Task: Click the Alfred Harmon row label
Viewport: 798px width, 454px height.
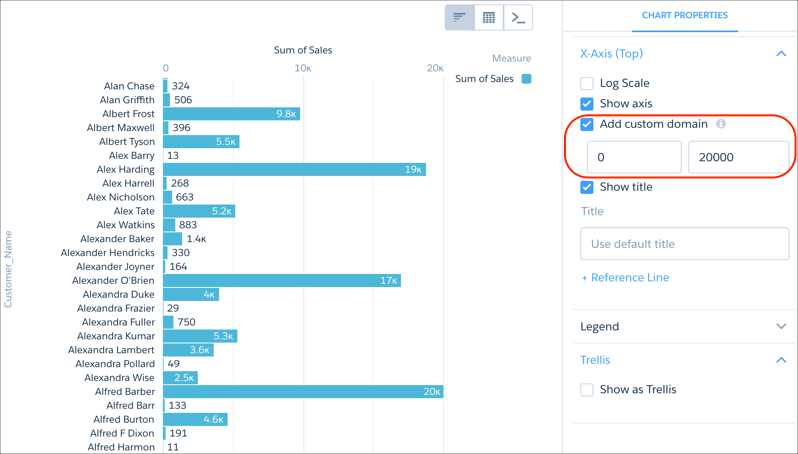Action: coord(121,447)
